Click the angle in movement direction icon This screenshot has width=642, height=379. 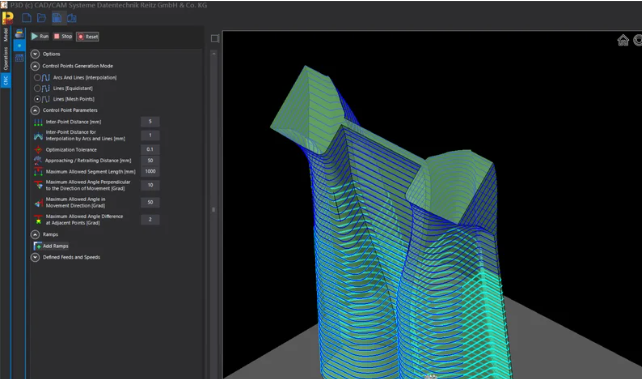pos(38,203)
